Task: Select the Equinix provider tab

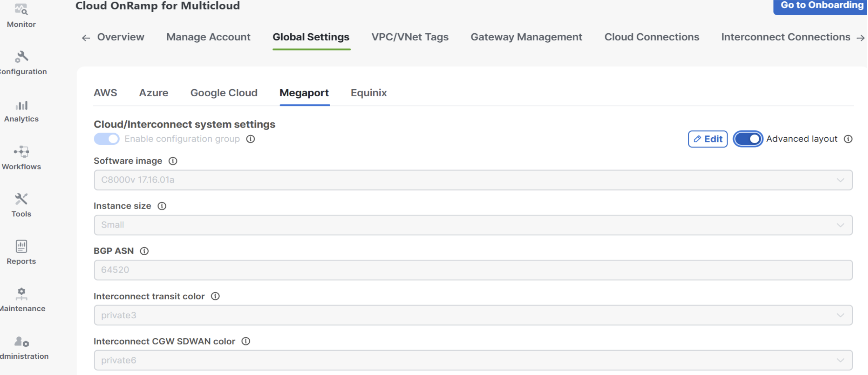Action: [369, 93]
